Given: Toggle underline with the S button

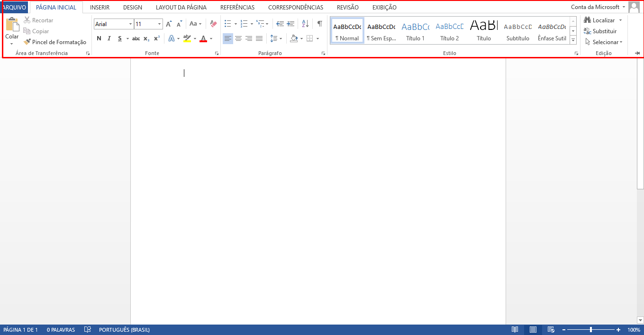Looking at the screenshot, I should 120,38.
